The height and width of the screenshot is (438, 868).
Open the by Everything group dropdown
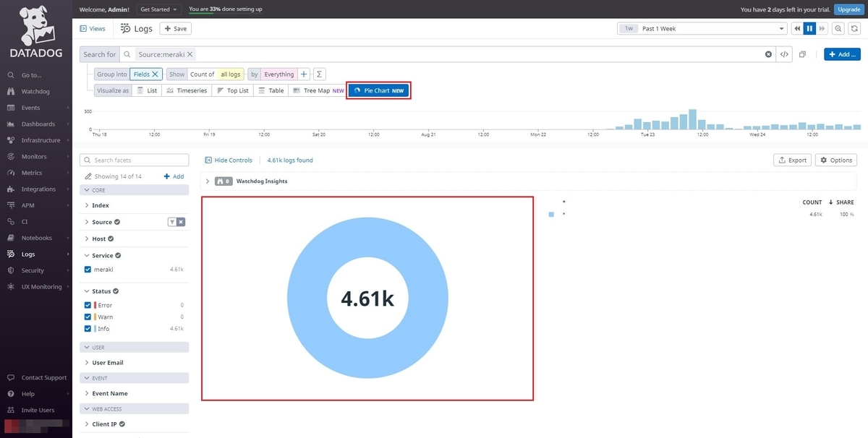coord(278,74)
